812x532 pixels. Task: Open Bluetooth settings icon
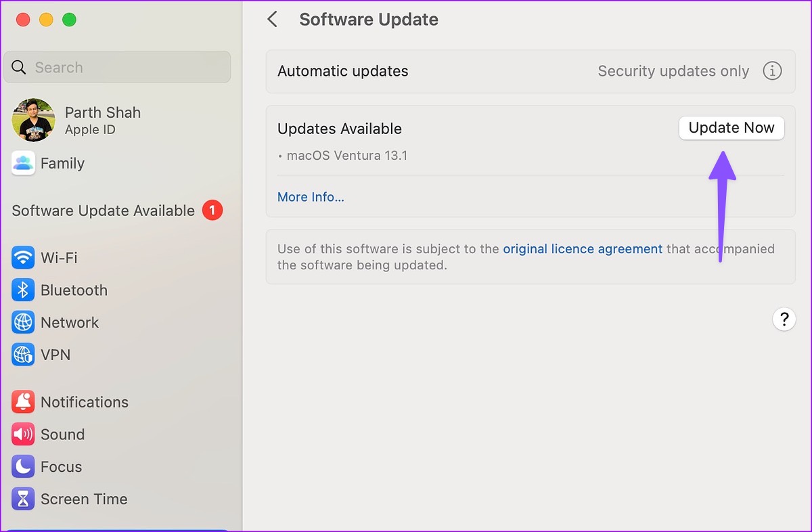tap(23, 290)
